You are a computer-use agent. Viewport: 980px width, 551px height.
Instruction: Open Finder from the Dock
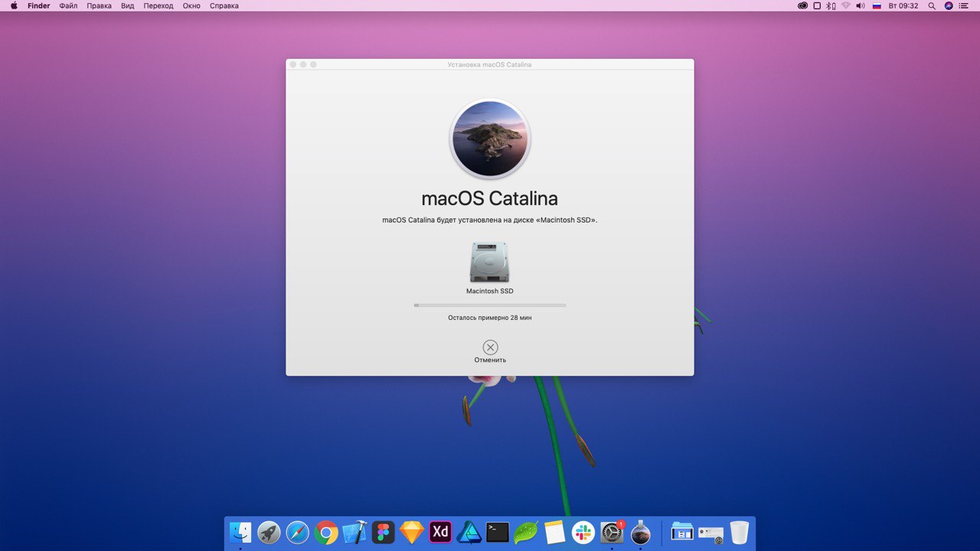tap(240, 533)
